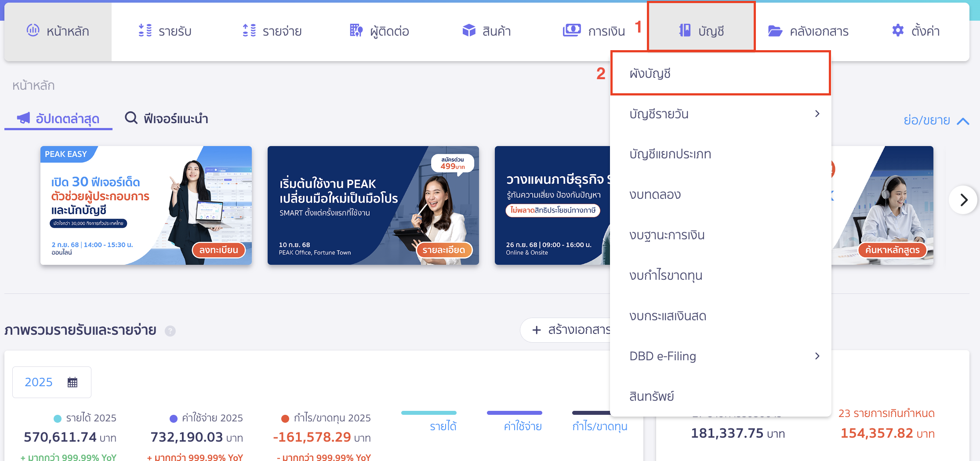Click the plus icon of สร้างเอกสาร
This screenshot has height=461, width=980.
(x=537, y=330)
